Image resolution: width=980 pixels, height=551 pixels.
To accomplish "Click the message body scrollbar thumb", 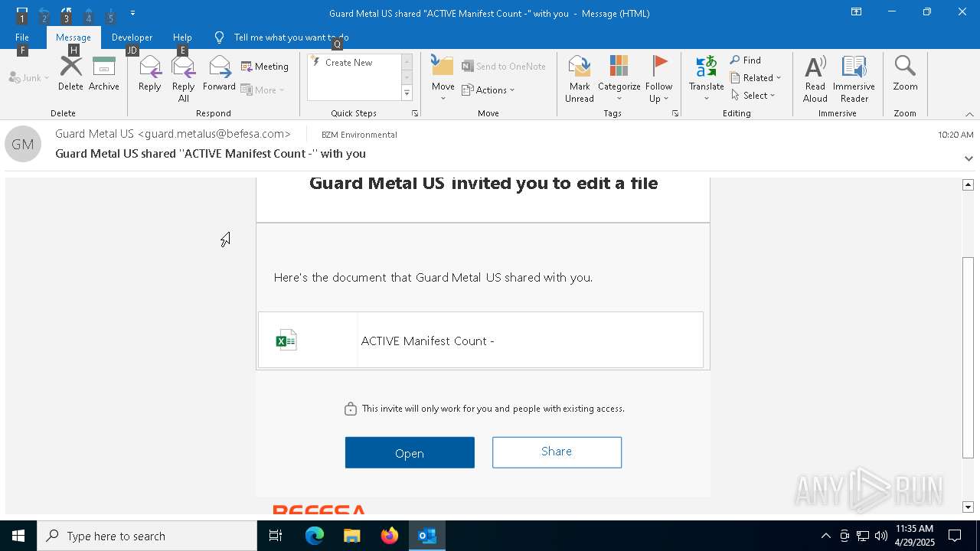I will pyautogui.click(x=968, y=357).
